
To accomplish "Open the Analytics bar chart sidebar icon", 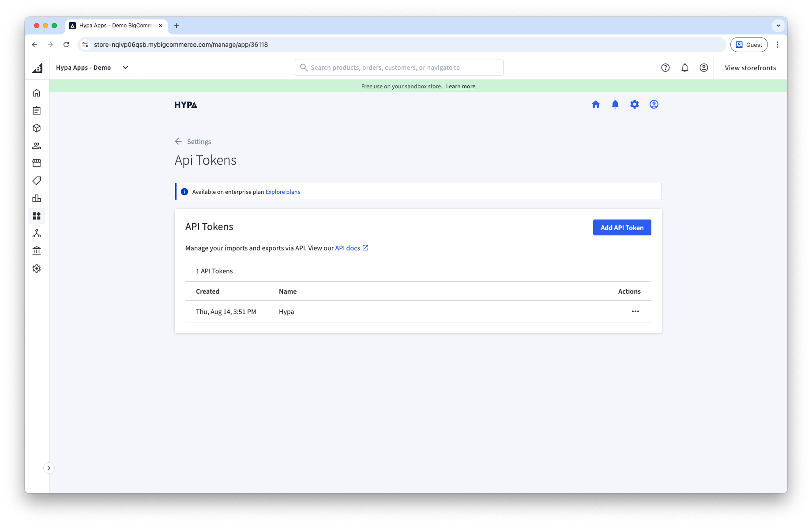I will [x=37, y=198].
